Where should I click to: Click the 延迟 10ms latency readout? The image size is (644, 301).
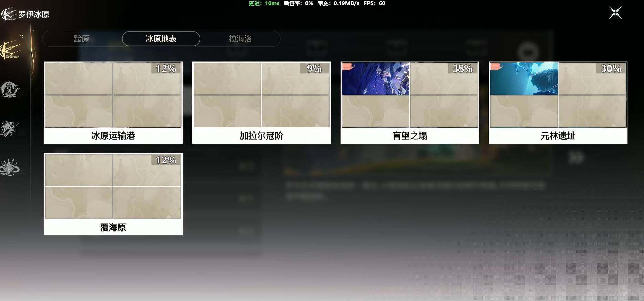pyautogui.click(x=264, y=3)
